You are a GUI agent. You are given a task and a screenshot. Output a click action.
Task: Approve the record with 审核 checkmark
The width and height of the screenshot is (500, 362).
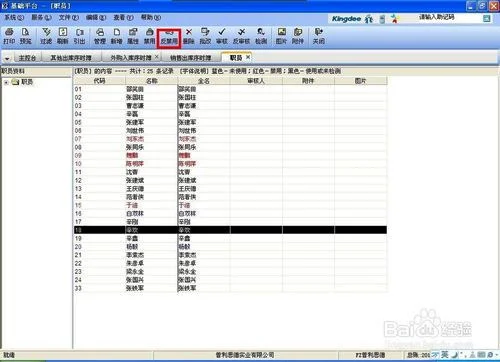click(x=222, y=36)
